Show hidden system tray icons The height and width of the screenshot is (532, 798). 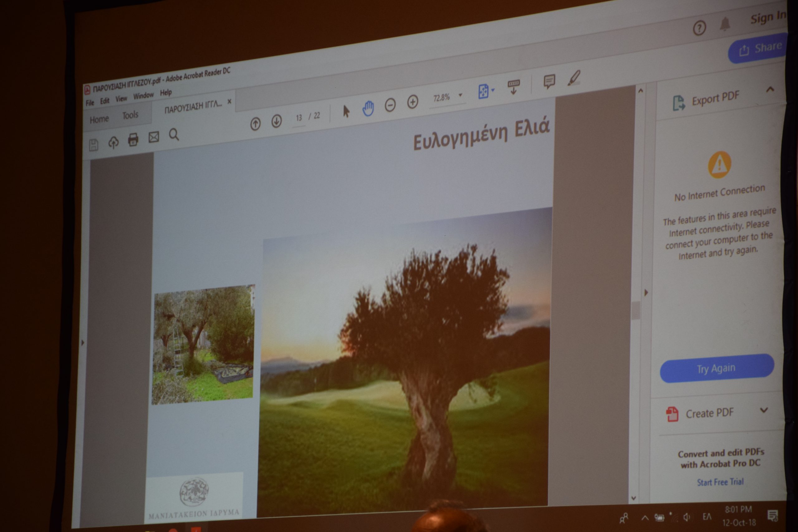pos(645,518)
